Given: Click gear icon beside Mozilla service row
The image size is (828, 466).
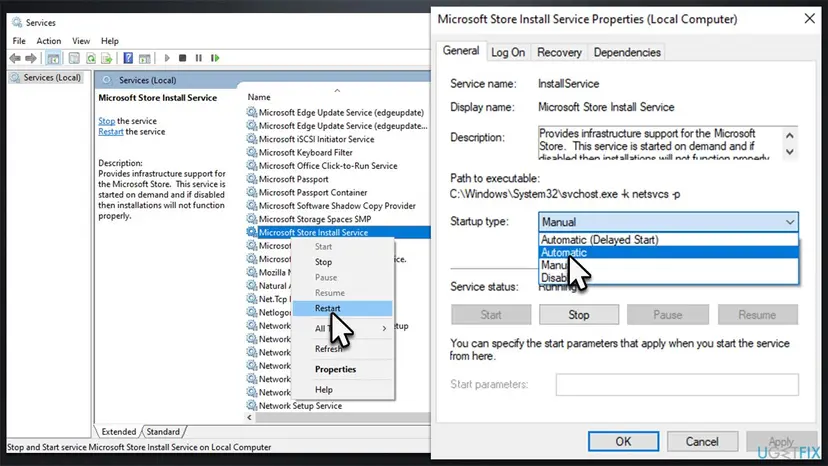Looking at the screenshot, I should pos(252,272).
